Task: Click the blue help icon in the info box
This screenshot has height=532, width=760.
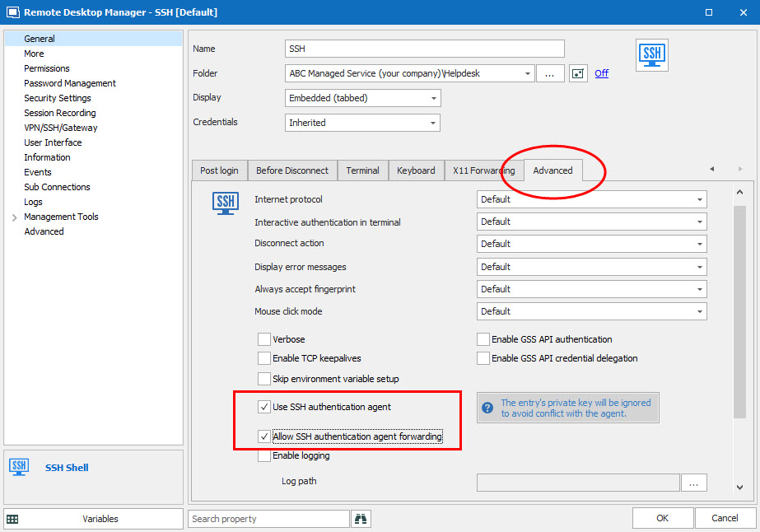Action: [x=487, y=408]
